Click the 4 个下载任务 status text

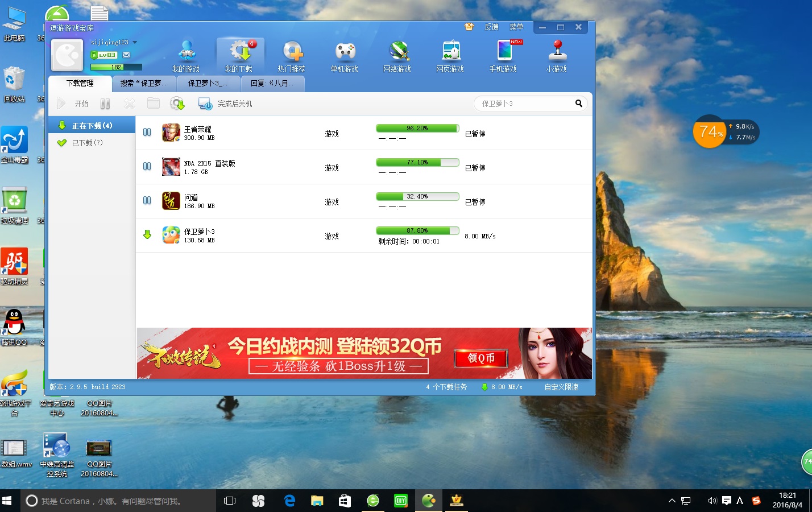coord(446,387)
